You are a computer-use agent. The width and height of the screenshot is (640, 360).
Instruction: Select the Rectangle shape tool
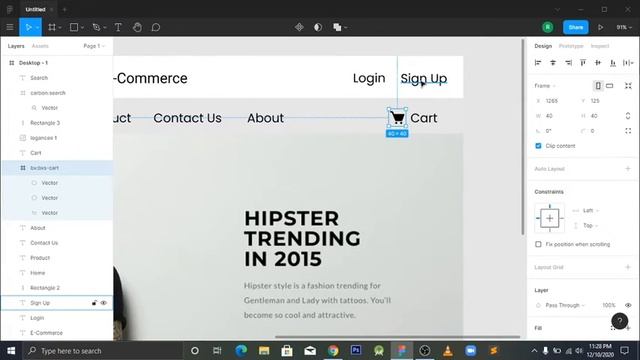74,27
